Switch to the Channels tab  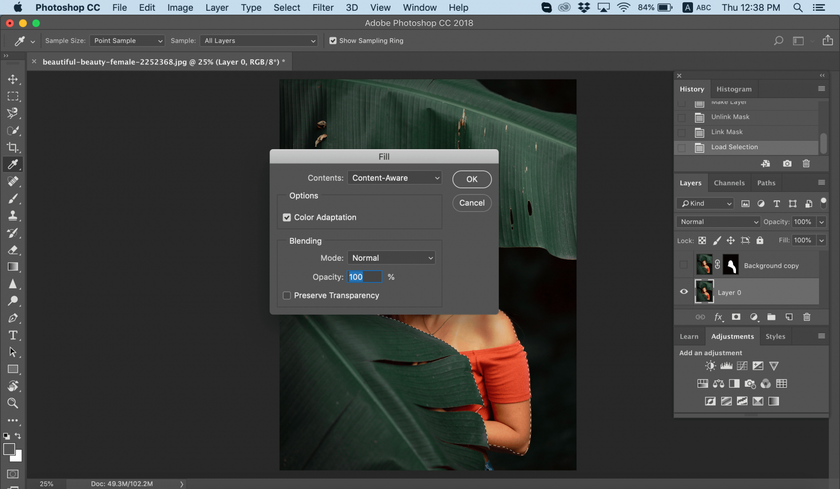point(729,183)
